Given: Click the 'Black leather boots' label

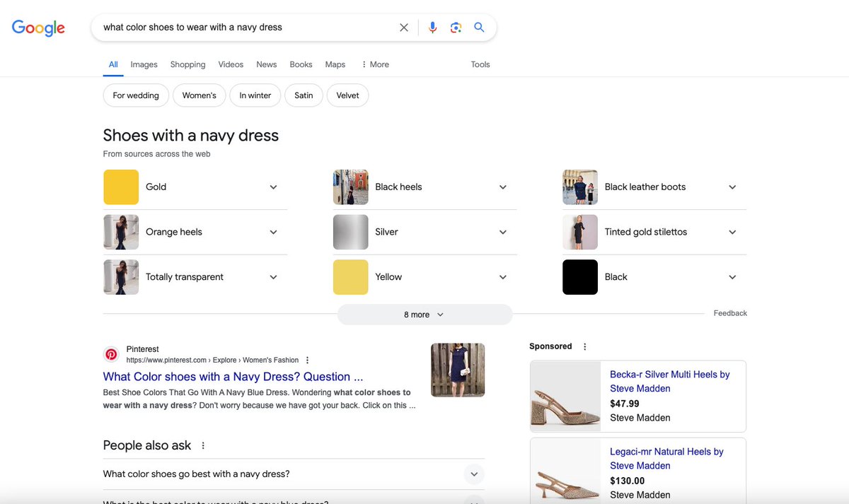Looking at the screenshot, I should (x=645, y=187).
